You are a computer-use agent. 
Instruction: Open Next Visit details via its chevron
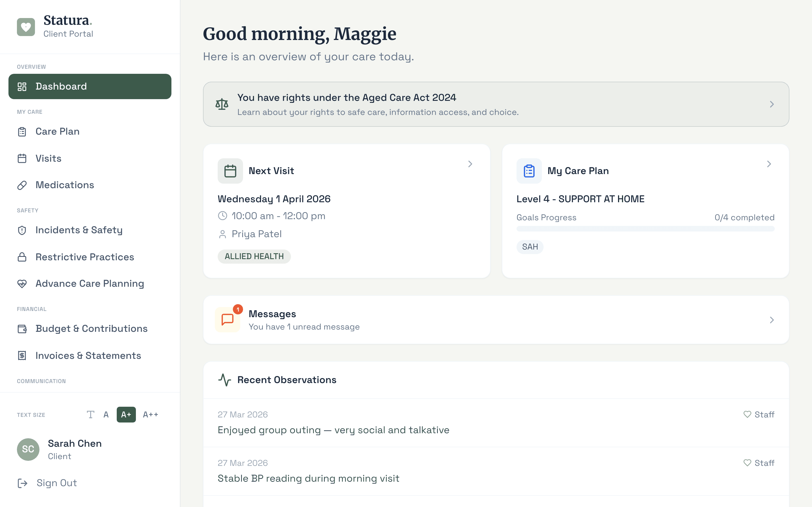[470, 164]
